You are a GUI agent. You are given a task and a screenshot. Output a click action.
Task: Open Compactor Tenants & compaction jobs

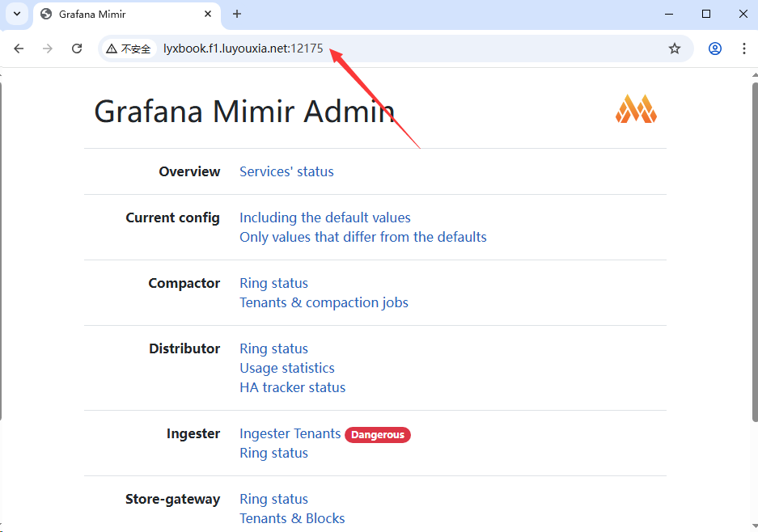coord(324,302)
